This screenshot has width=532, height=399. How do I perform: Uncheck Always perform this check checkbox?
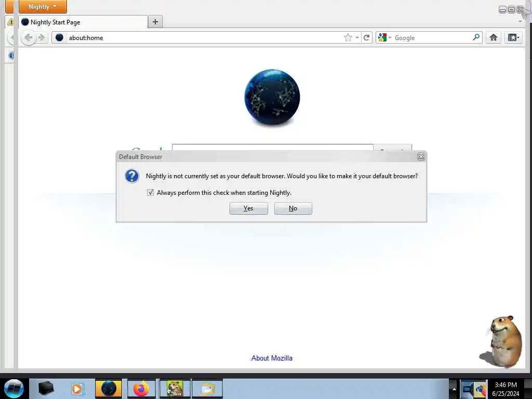[150, 192]
